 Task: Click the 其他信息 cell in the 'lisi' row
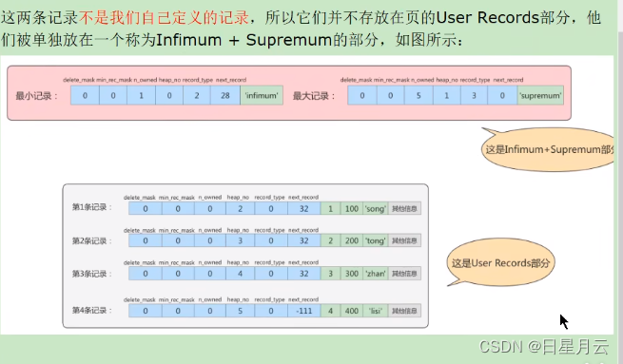(x=404, y=311)
